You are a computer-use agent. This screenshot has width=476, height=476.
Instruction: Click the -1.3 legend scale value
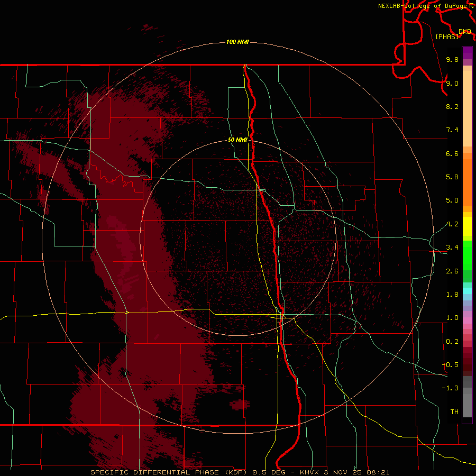click(450, 388)
